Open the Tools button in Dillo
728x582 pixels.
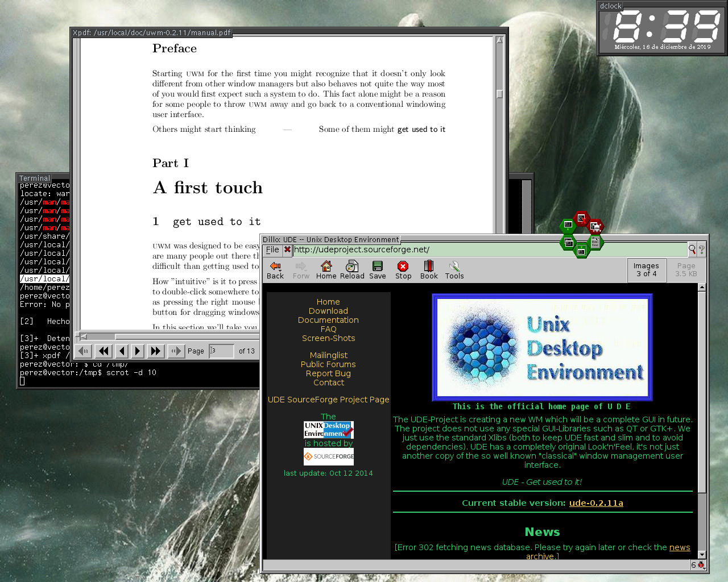[454, 270]
